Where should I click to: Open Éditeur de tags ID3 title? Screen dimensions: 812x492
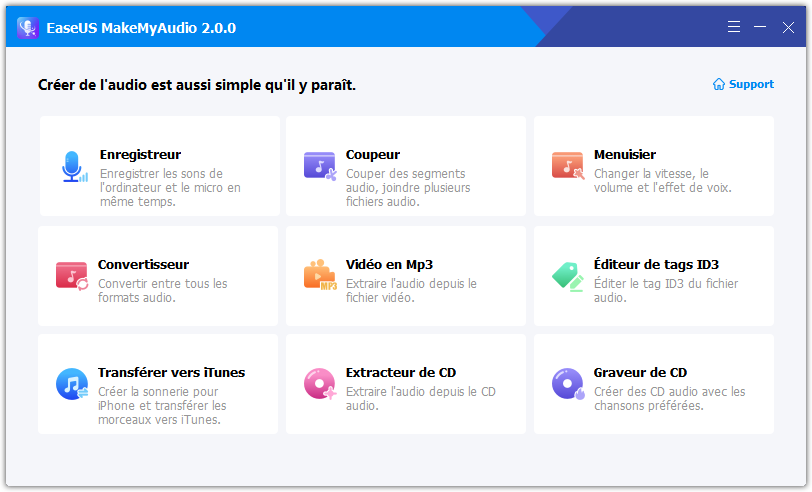pyautogui.click(x=656, y=264)
